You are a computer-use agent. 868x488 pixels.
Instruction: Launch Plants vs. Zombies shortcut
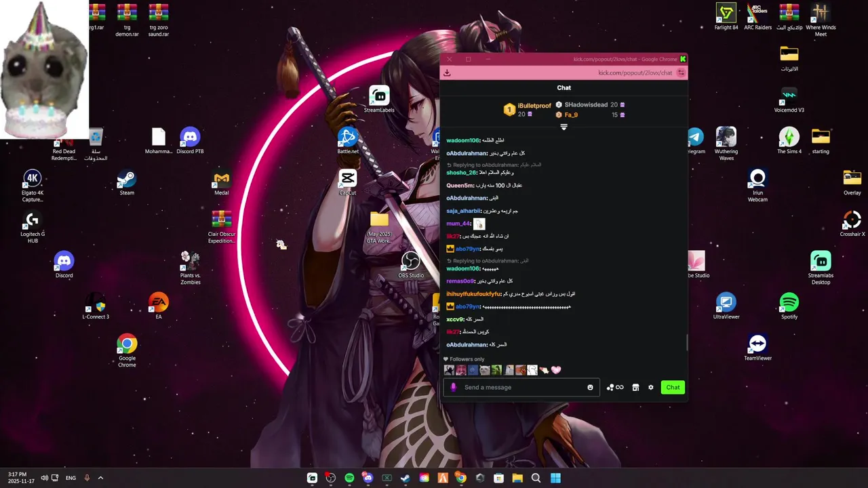point(190,269)
